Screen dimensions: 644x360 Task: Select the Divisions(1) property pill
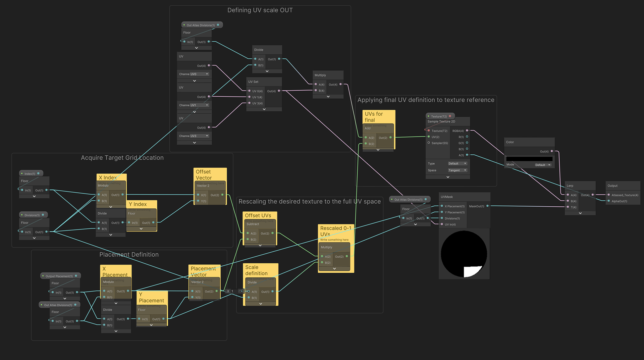tap(34, 215)
